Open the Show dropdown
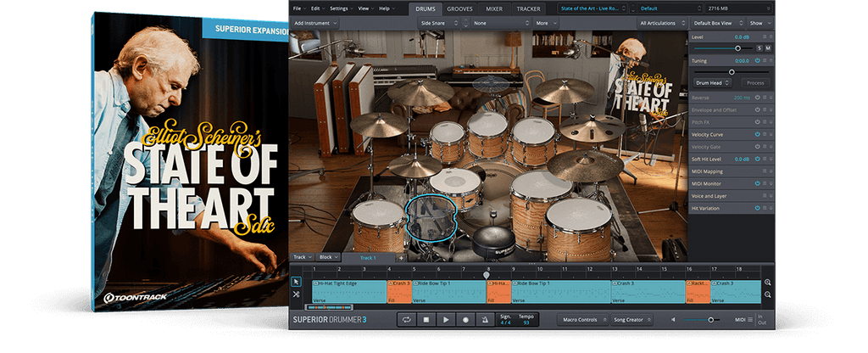The height and width of the screenshot is (353, 868). [x=759, y=23]
